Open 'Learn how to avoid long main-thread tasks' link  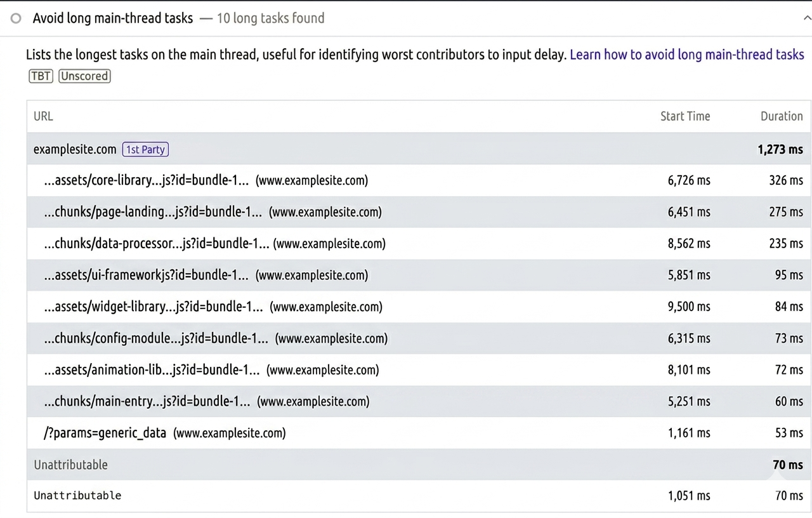(687, 55)
